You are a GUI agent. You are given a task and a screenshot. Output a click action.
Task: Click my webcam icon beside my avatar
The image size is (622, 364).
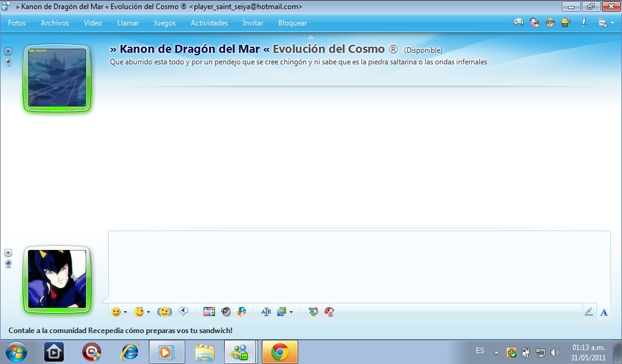8,264
